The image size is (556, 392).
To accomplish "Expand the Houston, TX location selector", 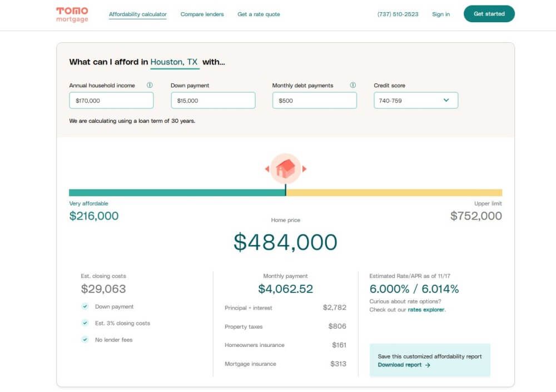I will point(174,62).
